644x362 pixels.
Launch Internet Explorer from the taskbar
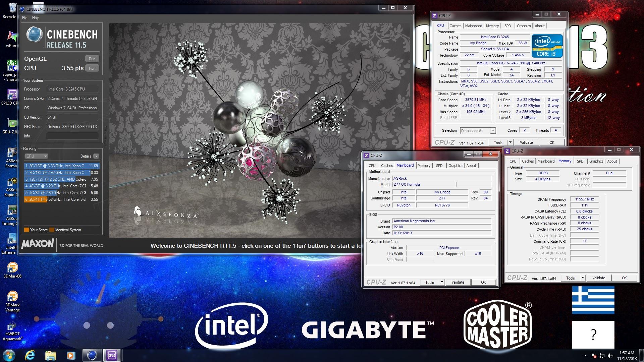coord(30,355)
